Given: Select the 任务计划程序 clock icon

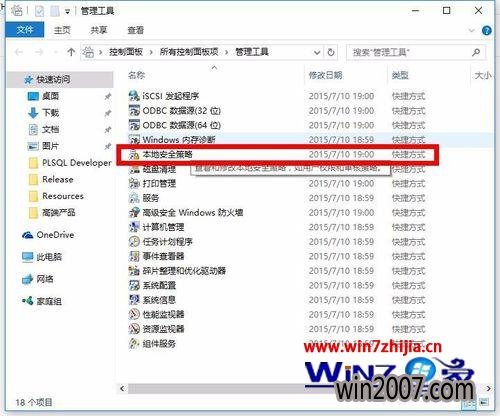Looking at the screenshot, I should tap(134, 241).
